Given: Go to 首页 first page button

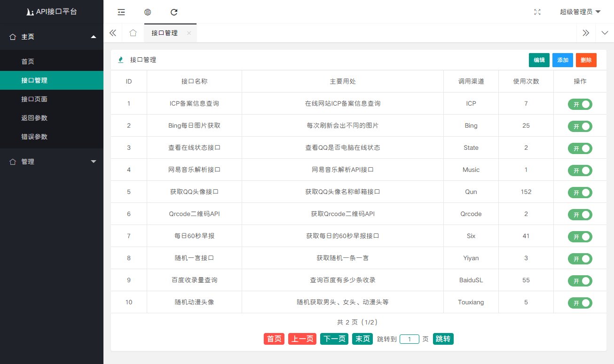Looking at the screenshot, I should (x=274, y=339).
